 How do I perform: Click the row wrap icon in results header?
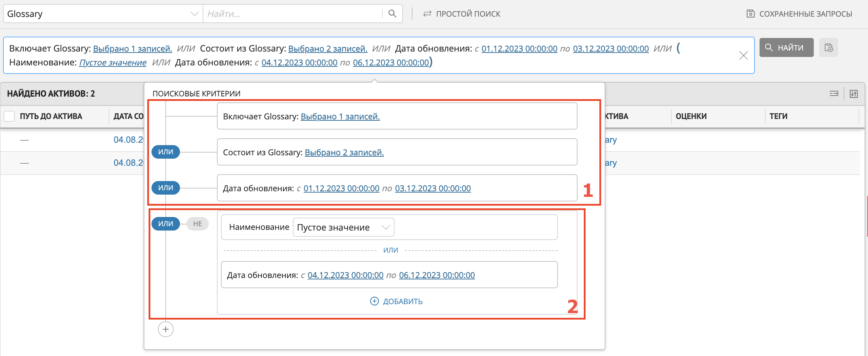point(834,94)
